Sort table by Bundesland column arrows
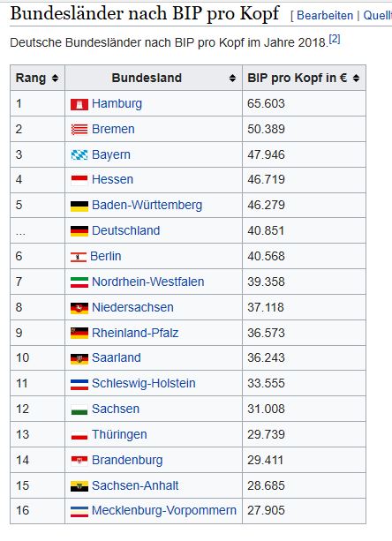Viewport: 392px width, 541px height. [232, 79]
